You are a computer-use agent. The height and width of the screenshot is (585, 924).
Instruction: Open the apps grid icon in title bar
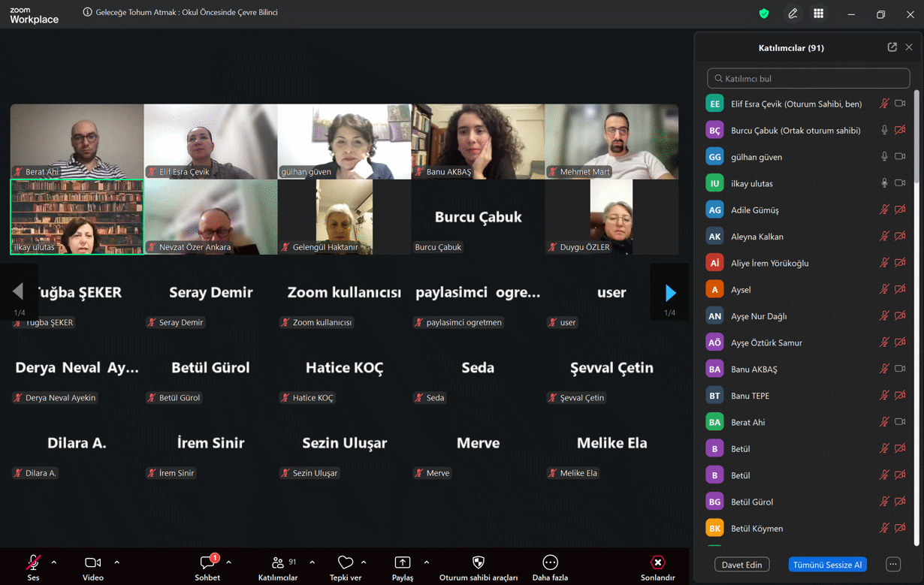pyautogui.click(x=818, y=14)
